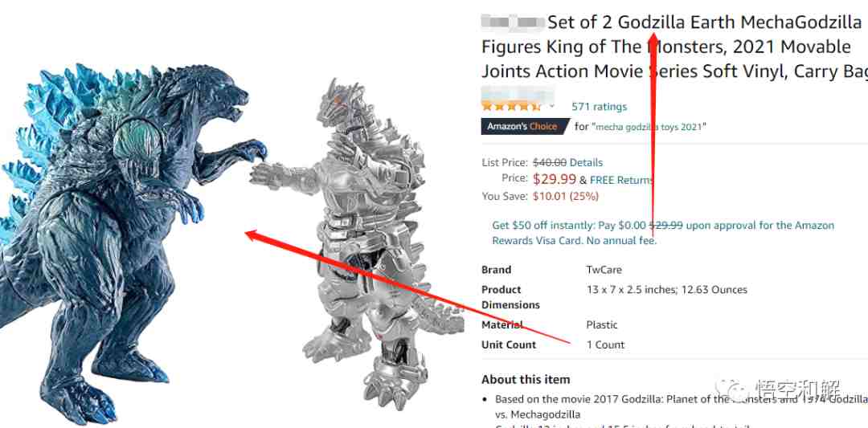The width and height of the screenshot is (868, 428).
Task: Open the blurred store link above the stars
Action: (518, 93)
